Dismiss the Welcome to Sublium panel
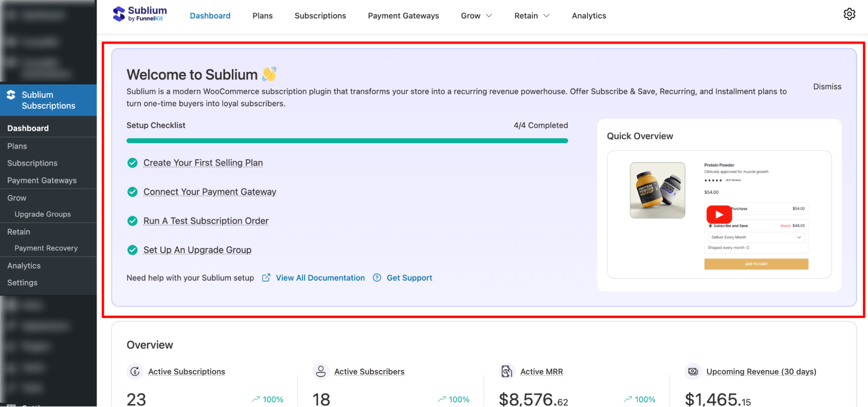Viewport: 868px width, 407px height. (x=827, y=86)
